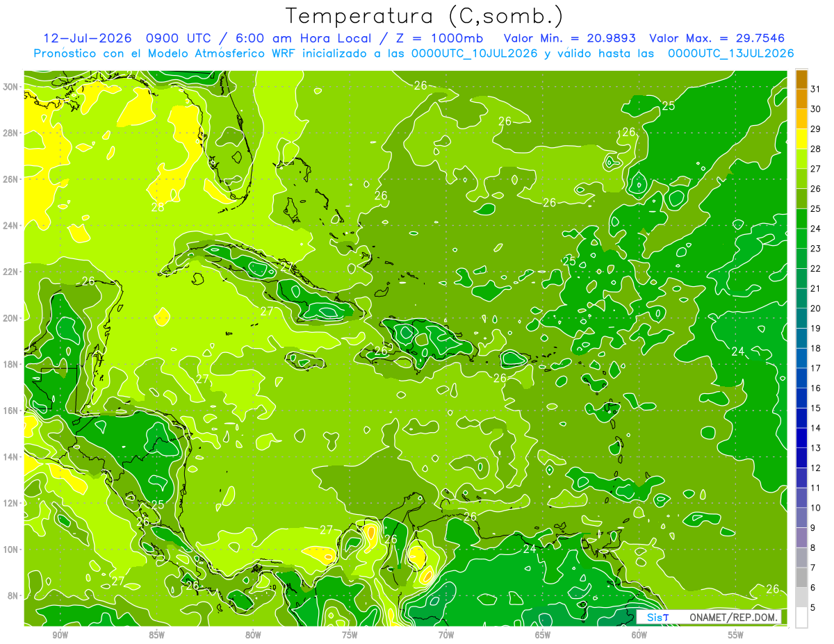
Task: Click the "29" value on the color scale
Action: 816,129
